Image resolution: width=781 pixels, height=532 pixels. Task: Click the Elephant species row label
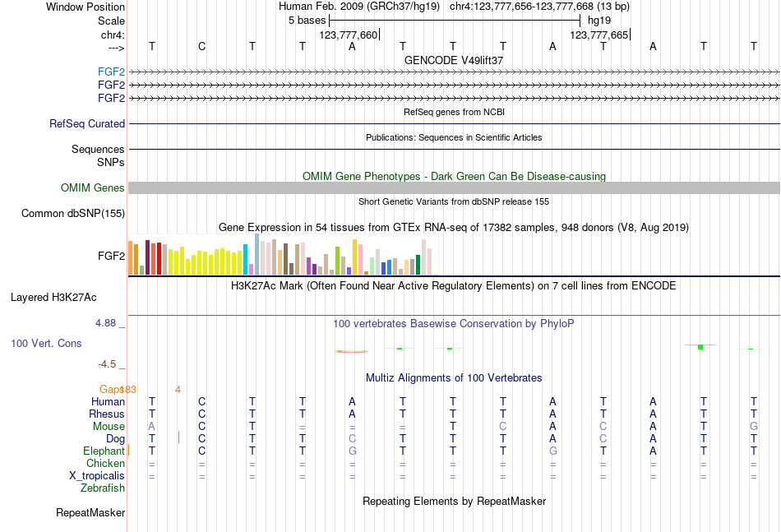click(x=104, y=451)
